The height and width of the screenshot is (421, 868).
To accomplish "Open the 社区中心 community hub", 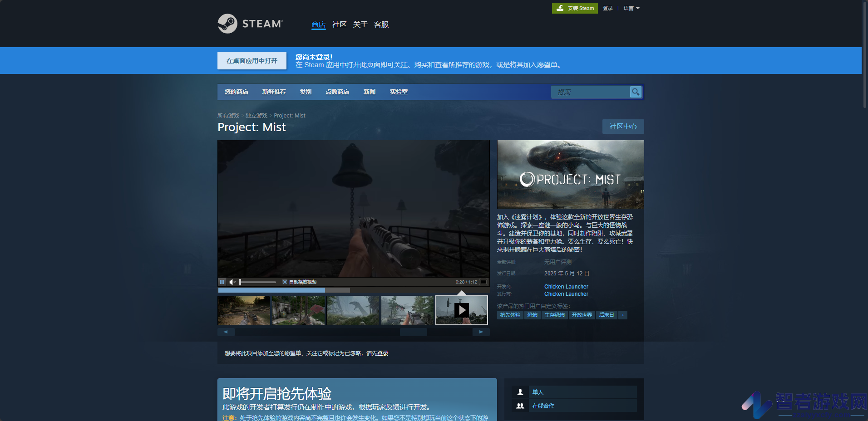I will click(x=623, y=127).
